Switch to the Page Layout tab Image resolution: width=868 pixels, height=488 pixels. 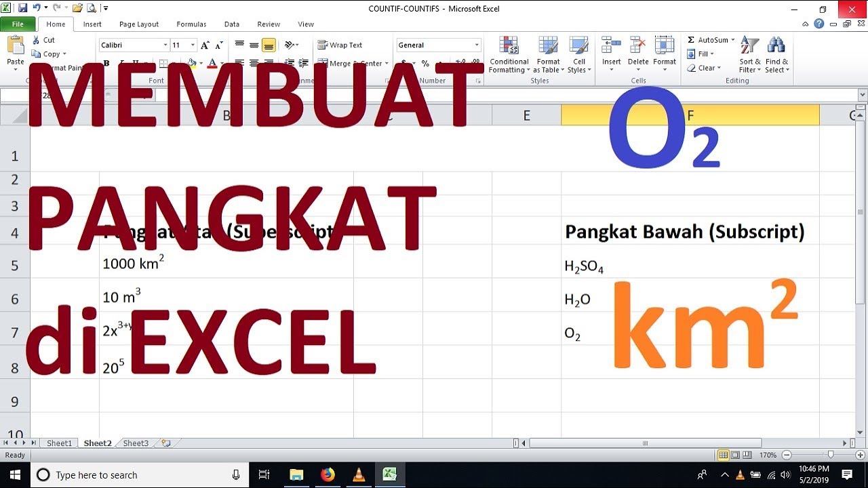[139, 24]
